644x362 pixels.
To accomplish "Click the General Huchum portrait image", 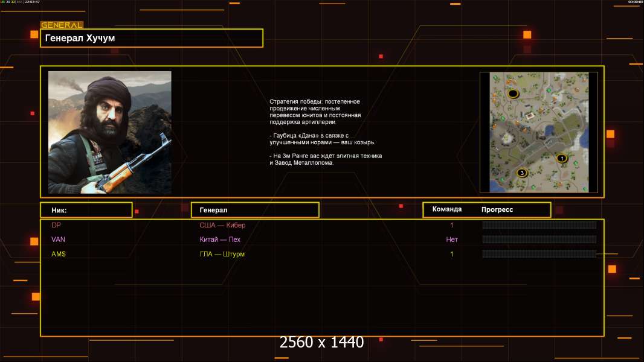I will (x=110, y=132).
